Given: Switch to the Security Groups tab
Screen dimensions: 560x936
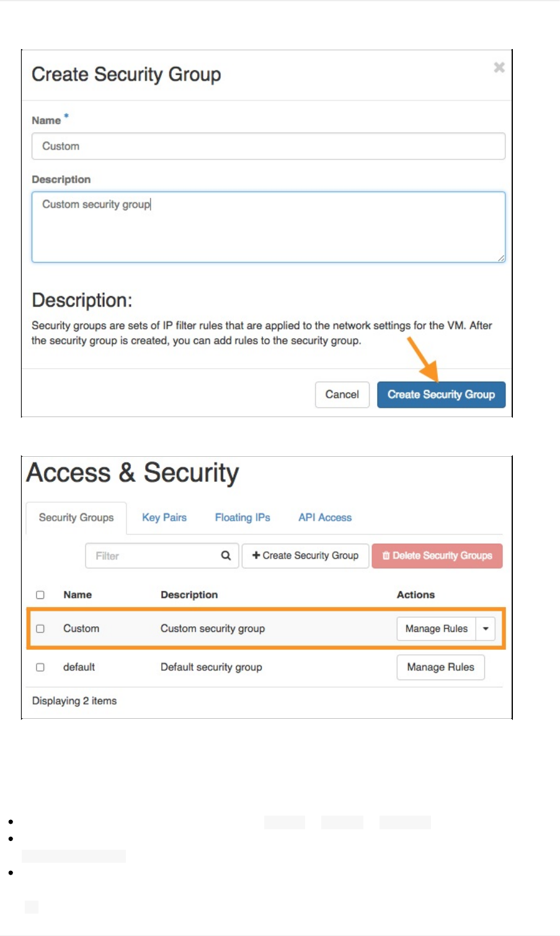Looking at the screenshot, I should (x=76, y=518).
